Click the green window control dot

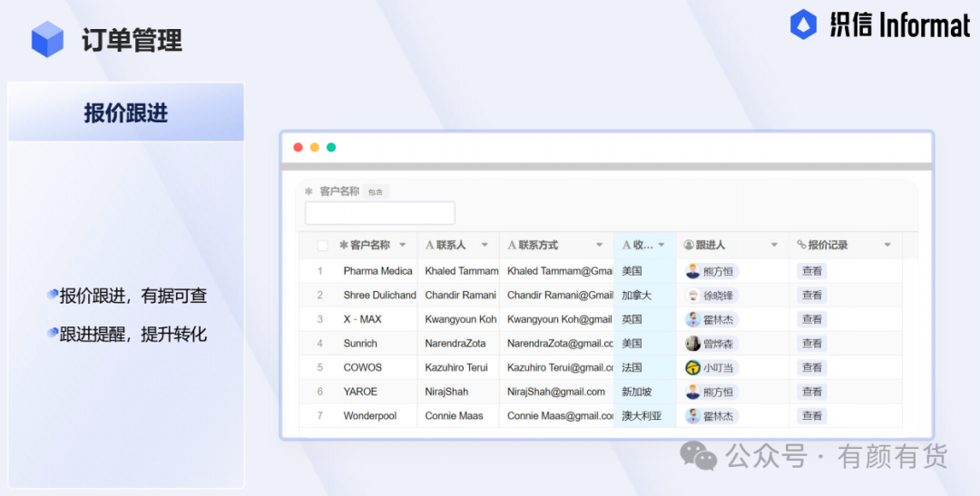point(331,148)
